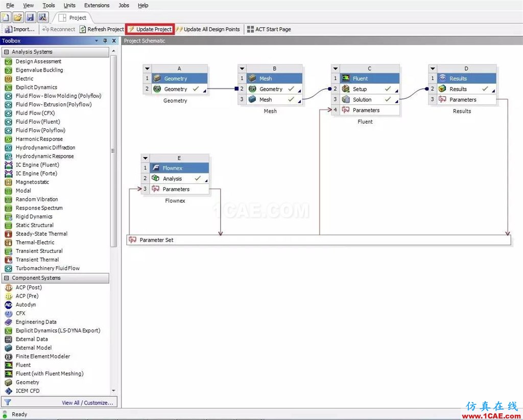Screen dimensions: 523x420
Task: Select the Parameter Set bar
Action: click(319, 240)
